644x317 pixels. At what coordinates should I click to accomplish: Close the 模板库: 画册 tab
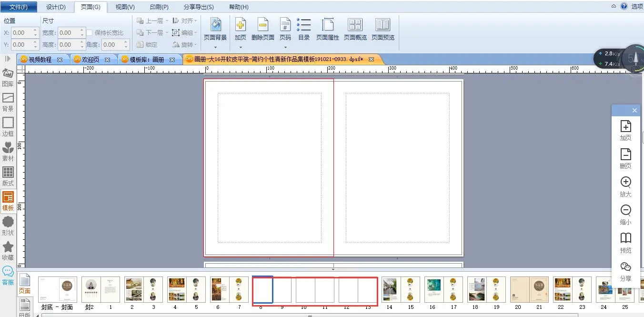[x=172, y=60]
